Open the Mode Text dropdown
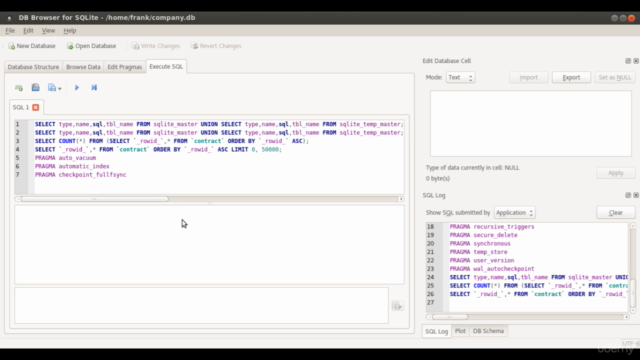The image size is (640, 360). click(460, 78)
